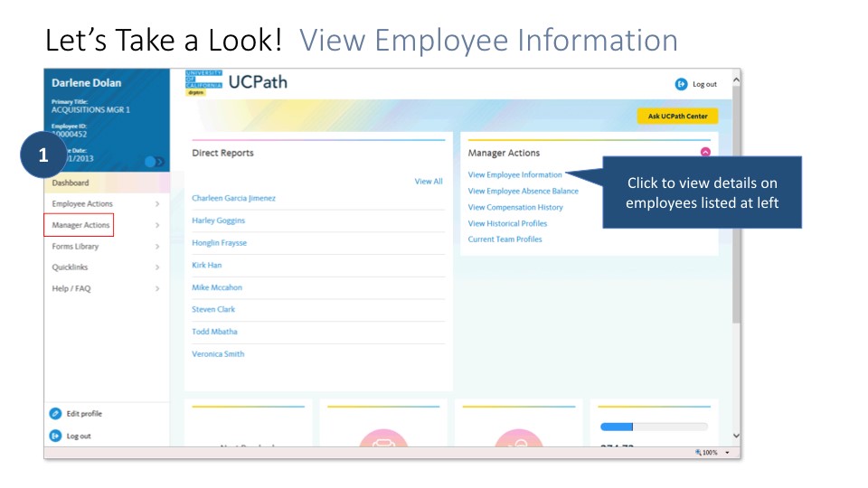This screenshot has height=488, width=868.
Task: Click the vertical scrollbar thumb
Action: (x=736, y=206)
